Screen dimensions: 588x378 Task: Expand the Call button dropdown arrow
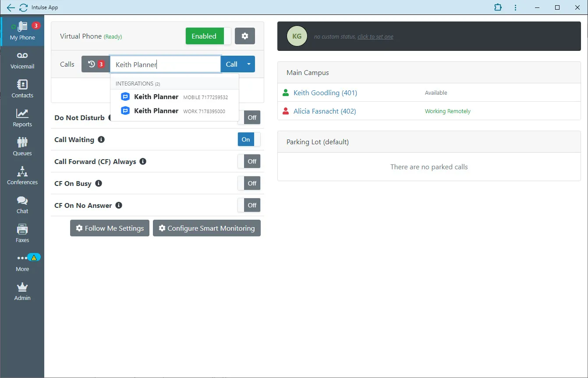[x=249, y=64]
